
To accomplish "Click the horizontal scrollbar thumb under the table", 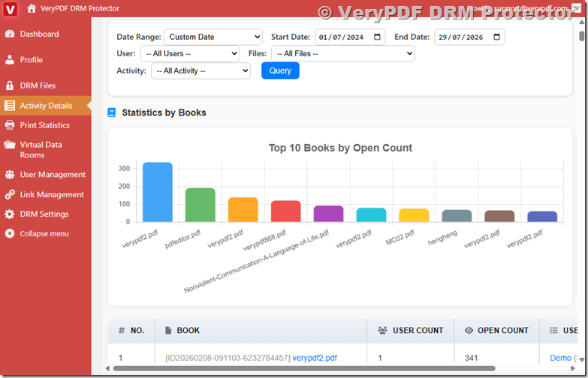I will pyautogui.click(x=304, y=368).
